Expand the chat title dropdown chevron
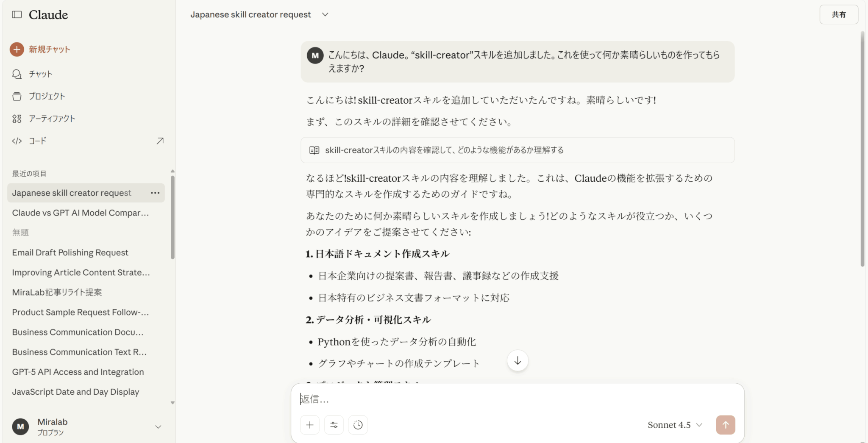 coord(325,15)
